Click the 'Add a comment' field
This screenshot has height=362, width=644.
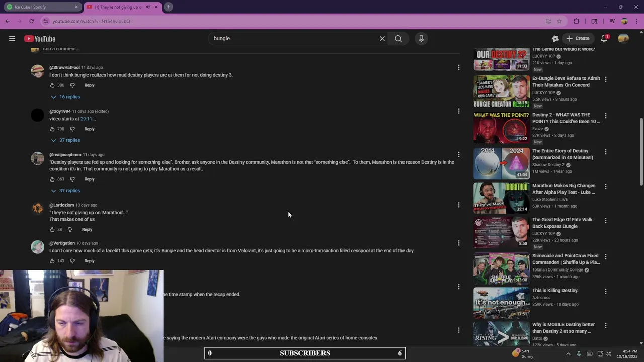tap(252, 49)
